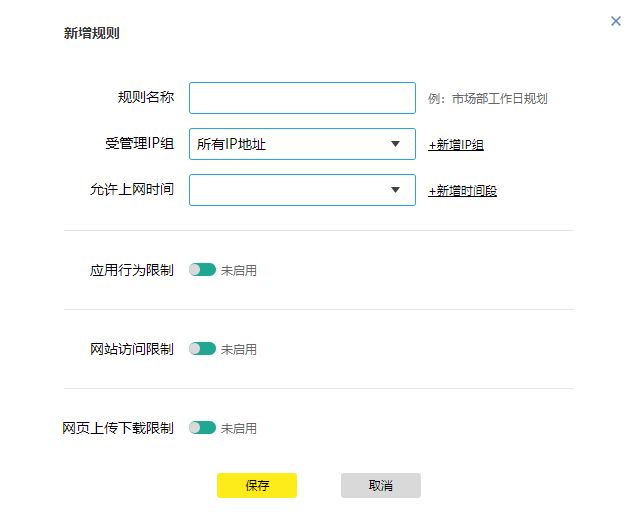Open the 受管理IP组 dropdown showing 所有IP地址
635x529 pixels.
tap(302, 144)
